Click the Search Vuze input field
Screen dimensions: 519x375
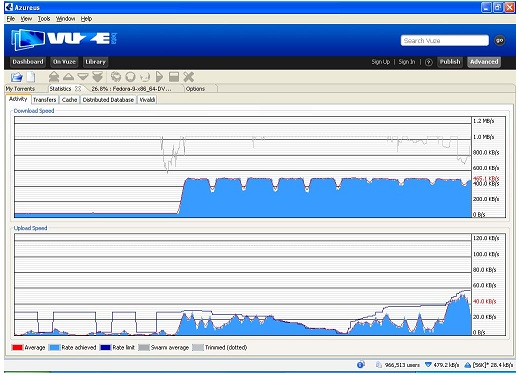(x=444, y=40)
